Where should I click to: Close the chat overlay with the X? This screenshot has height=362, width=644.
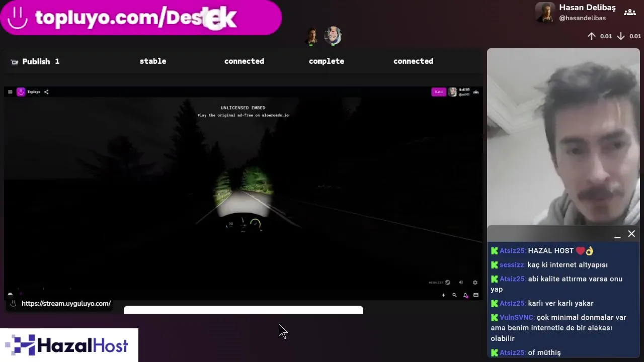pos(631,234)
